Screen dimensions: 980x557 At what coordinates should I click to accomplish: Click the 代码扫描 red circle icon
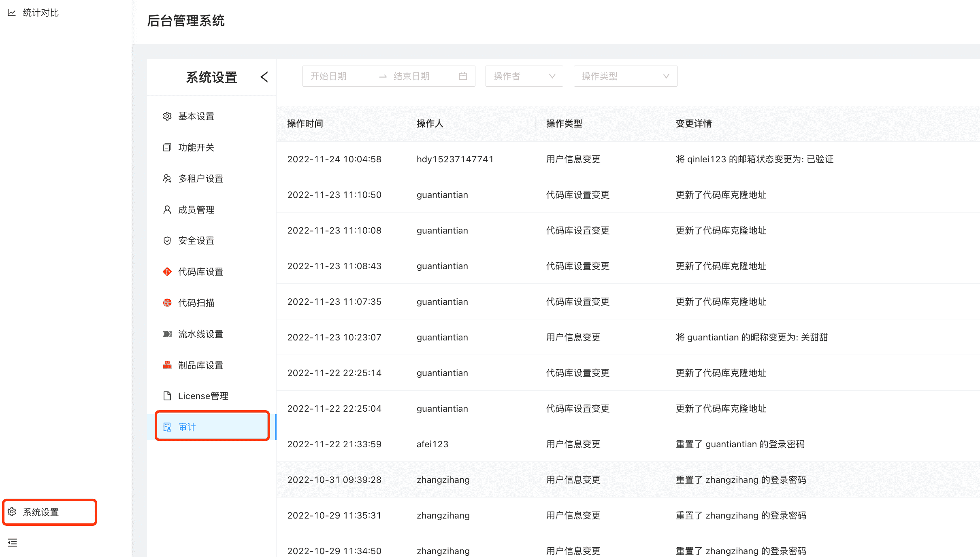tap(167, 303)
